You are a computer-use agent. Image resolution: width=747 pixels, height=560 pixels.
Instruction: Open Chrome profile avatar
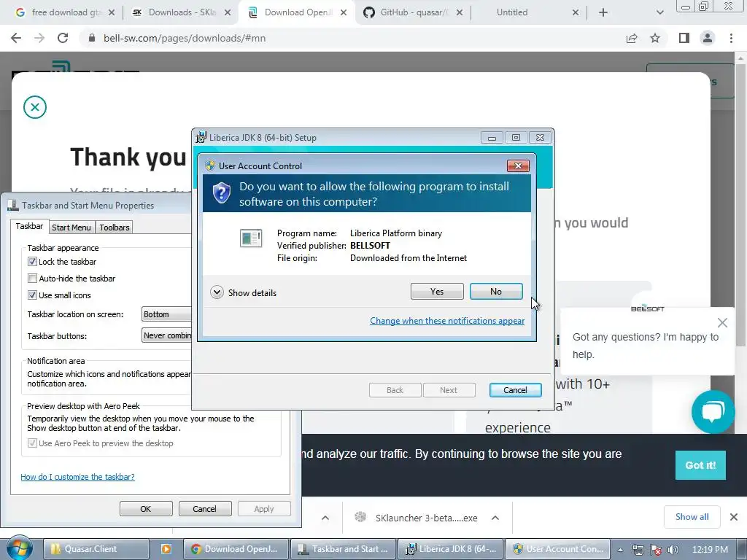[x=708, y=38]
